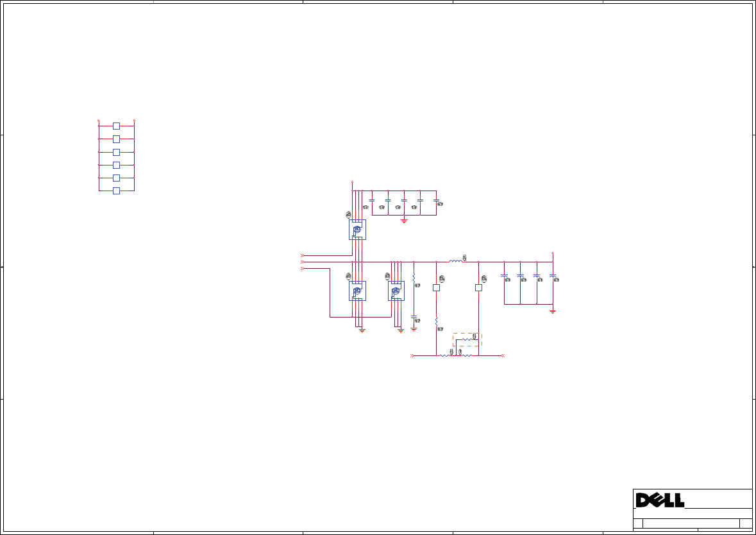Select the square pad left of the inductor

tap(436, 287)
